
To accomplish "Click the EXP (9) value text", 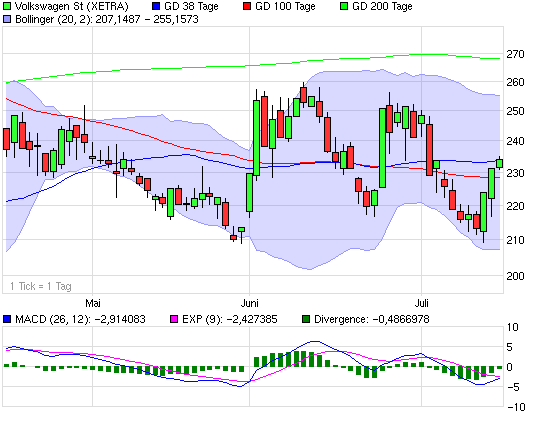I will [x=252, y=319].
